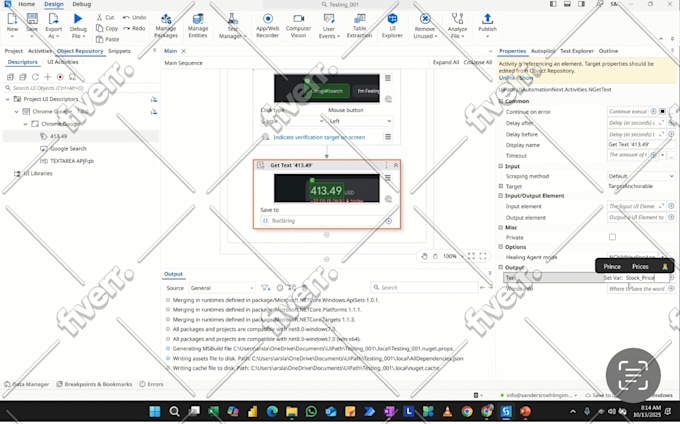Open UiPath Studio from the taskbar

point(506,411)
